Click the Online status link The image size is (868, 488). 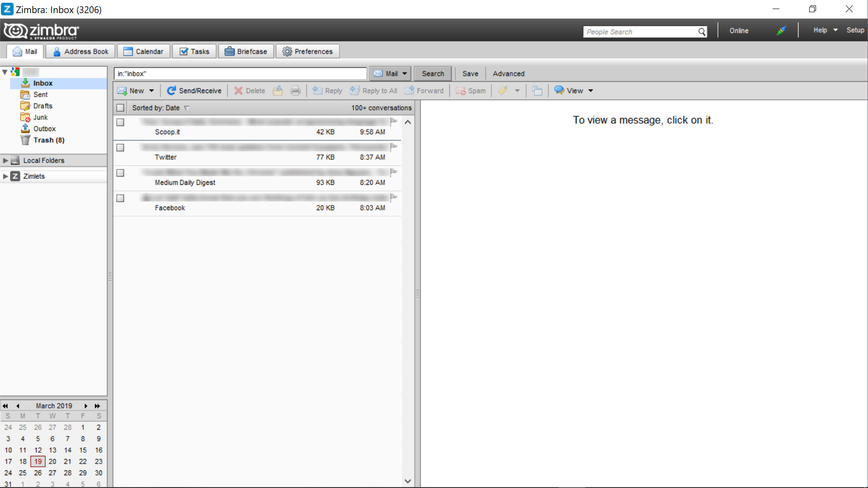(x=739, y=31)
